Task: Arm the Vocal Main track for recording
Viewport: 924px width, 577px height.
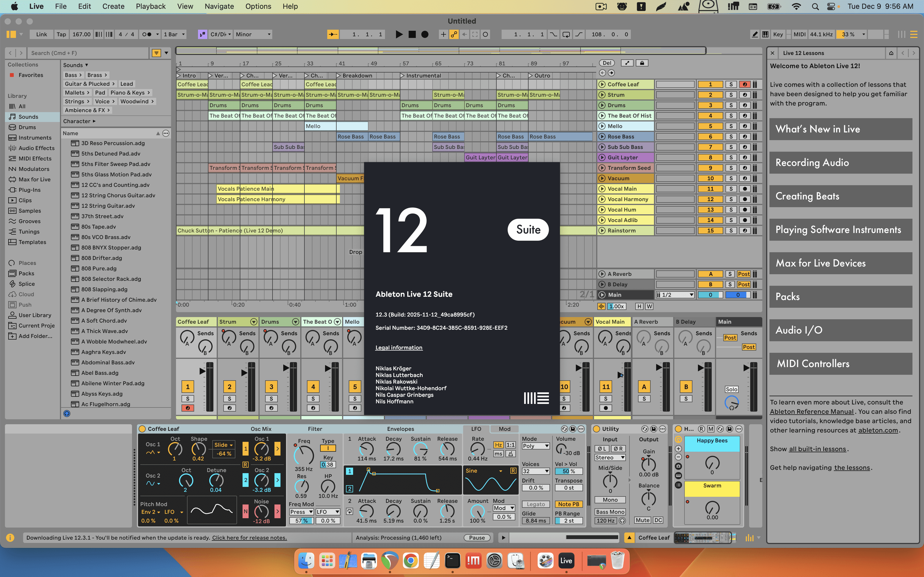Action: tap(744, 188)
